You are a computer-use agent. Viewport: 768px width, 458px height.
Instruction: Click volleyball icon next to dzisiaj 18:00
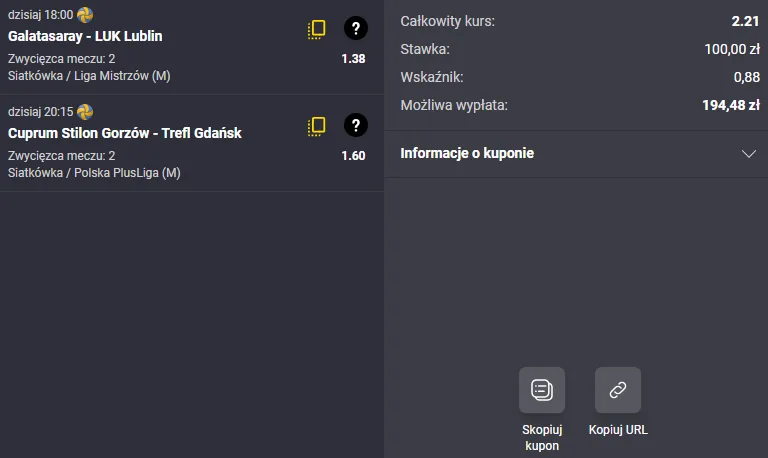[85, 15]
